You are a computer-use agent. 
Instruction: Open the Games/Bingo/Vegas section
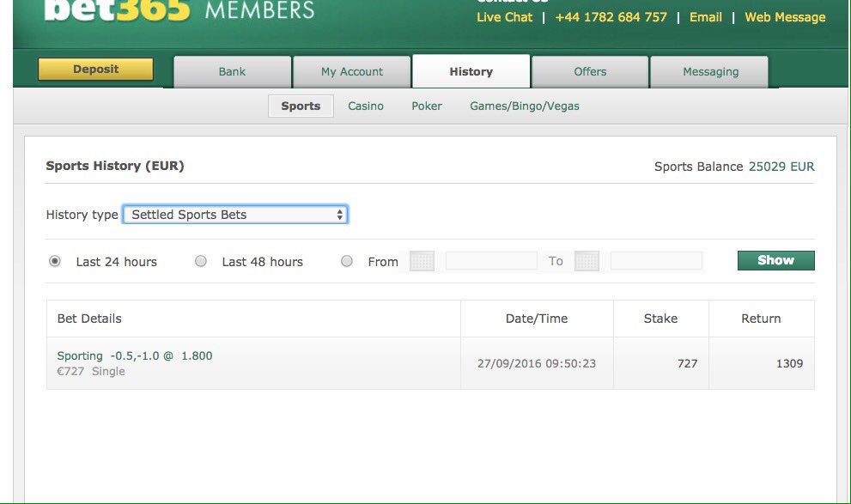[524, 106]
